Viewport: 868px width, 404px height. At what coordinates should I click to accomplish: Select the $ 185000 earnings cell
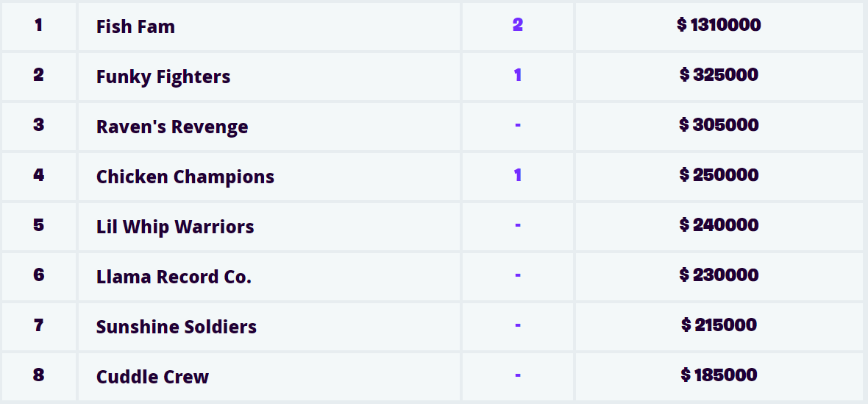tap(719, 375)
